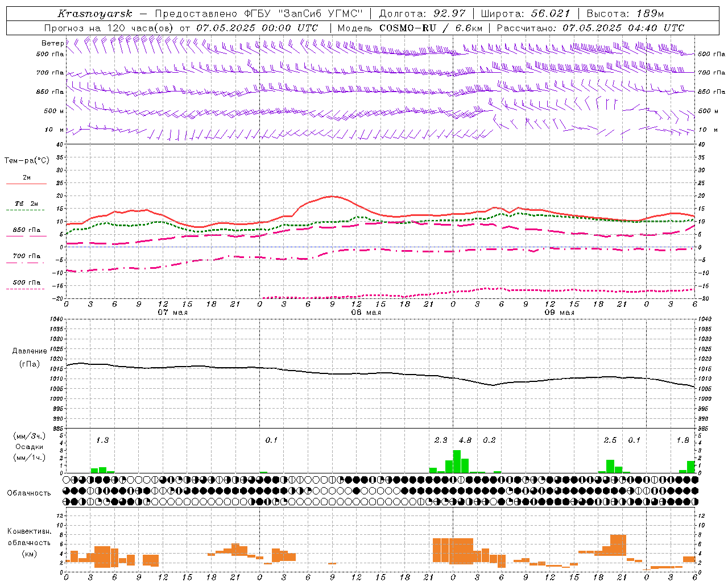Screen dimensions: 728x582
Task: Click the '700 гПа' temperature legend entry
Action: (x=26, y=256)
